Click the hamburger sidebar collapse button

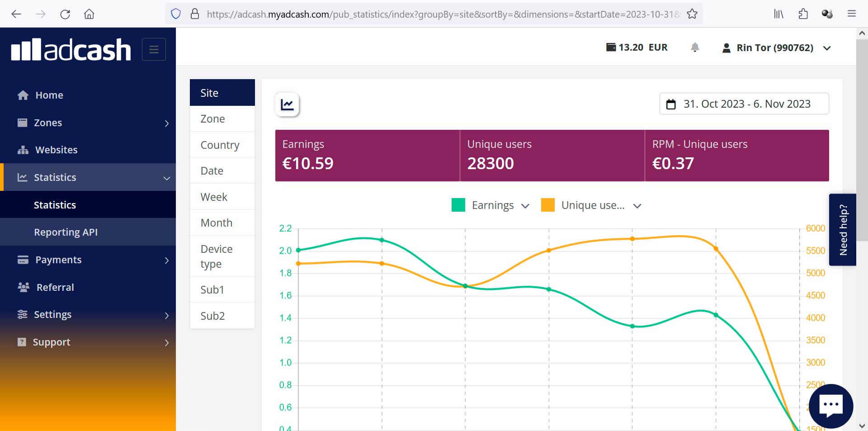point(154,49)
